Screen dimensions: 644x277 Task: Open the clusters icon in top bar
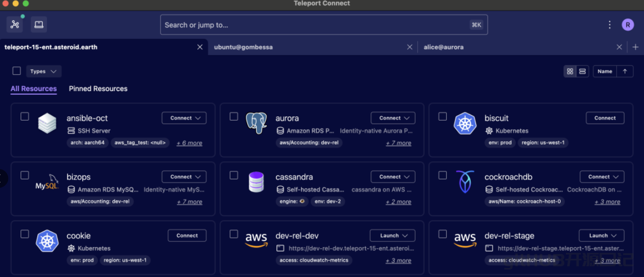coord(15,25)
